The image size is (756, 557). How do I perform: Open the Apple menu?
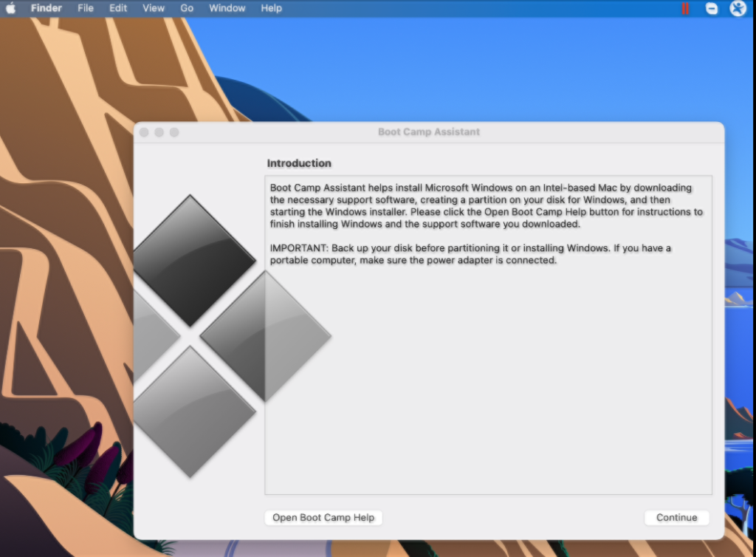click(x=10, y=8)
